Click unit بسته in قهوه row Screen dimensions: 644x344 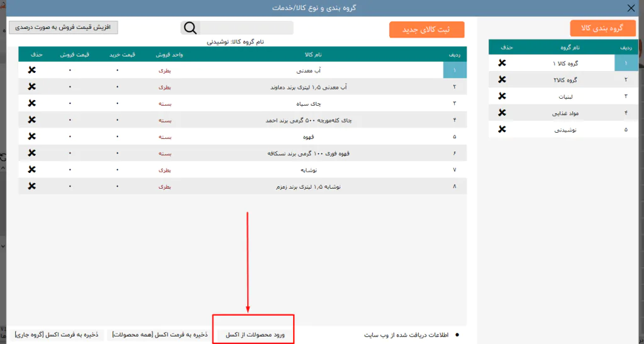[x=165, y=136]
